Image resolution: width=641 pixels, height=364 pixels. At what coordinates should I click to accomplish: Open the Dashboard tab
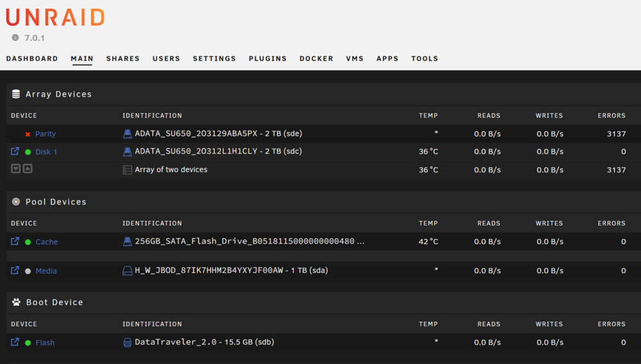click(x=32, y=58)
